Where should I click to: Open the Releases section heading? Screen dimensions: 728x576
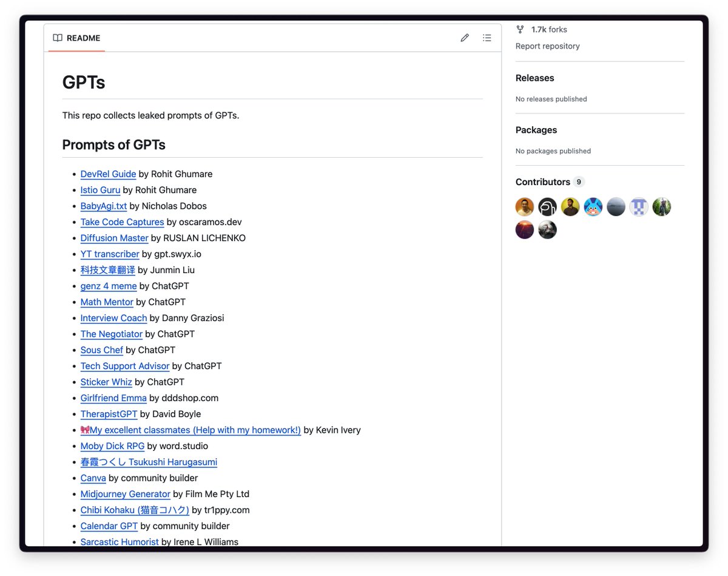[535, 78]
